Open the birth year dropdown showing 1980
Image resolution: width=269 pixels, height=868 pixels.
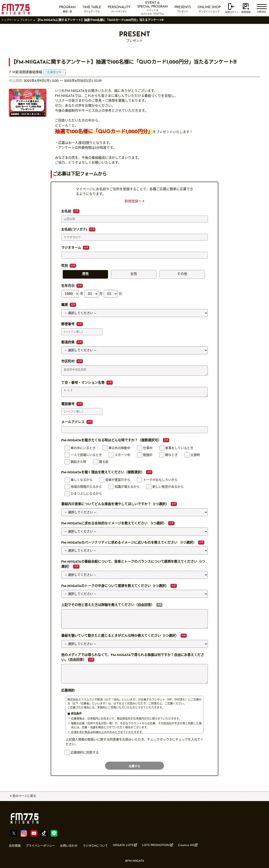coord(70,294)
